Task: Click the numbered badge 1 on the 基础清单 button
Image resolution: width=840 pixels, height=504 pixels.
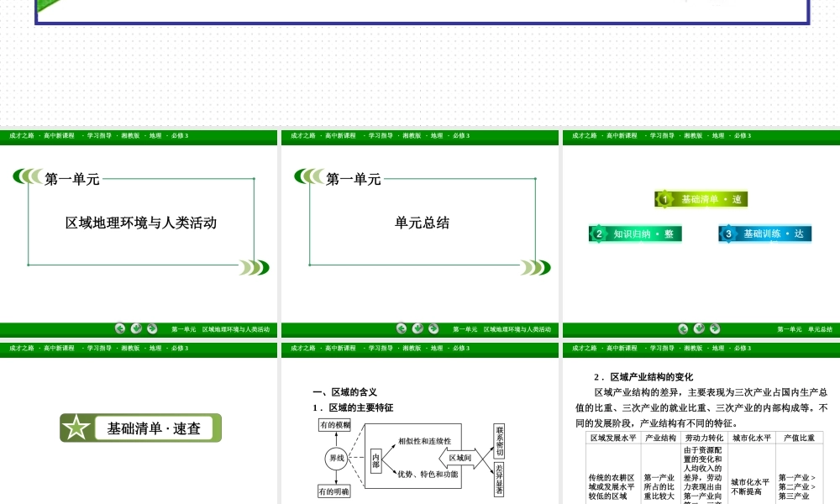Action: click(663, 199)
